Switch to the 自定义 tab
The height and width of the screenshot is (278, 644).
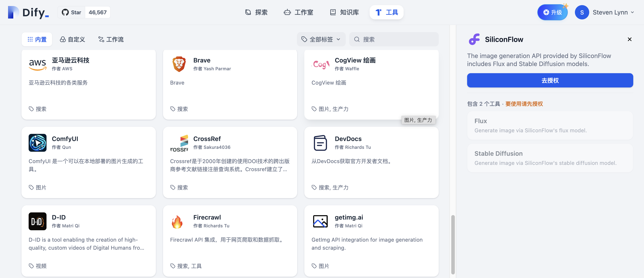click(72, 39)
